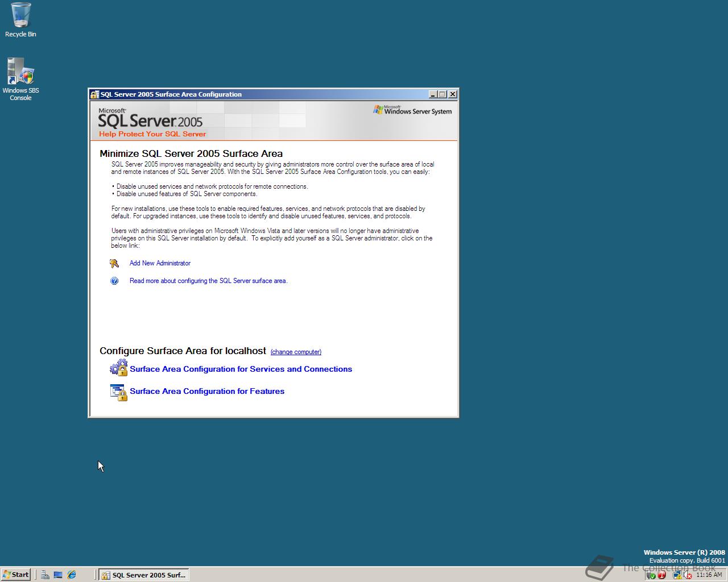
Task: Open Surface Area Configuration for Services and Connections
Action: pos(241,369)
